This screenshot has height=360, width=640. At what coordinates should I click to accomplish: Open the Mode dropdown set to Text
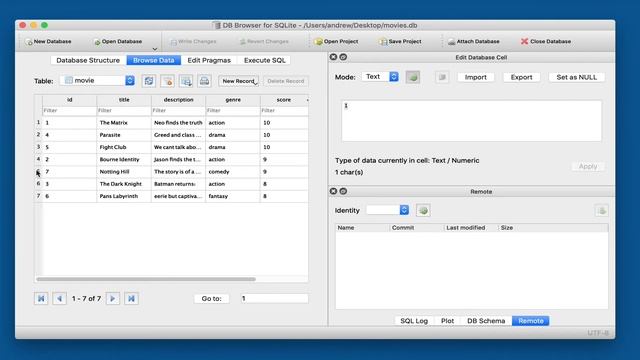380,77
